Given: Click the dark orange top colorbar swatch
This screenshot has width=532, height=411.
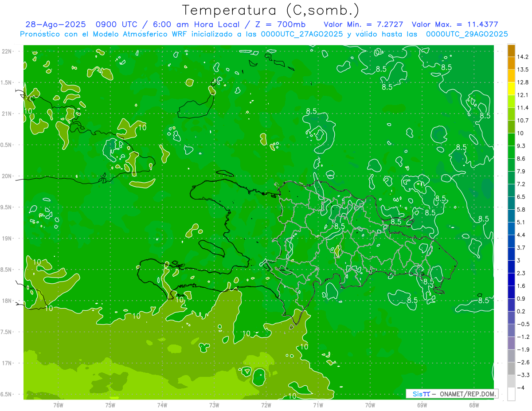Looking at the screenshot, I should point(511,51).
